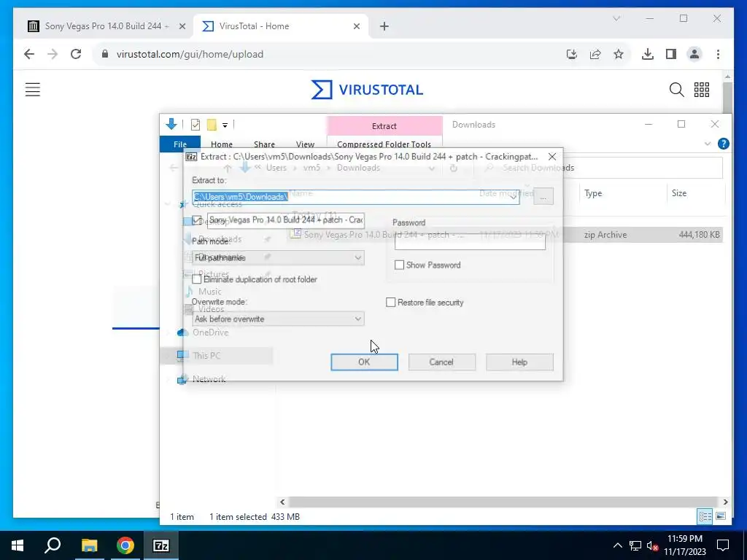Show hidden system tray icons
The height and width of the screenshot is (560, 747).
click(617, 545)
